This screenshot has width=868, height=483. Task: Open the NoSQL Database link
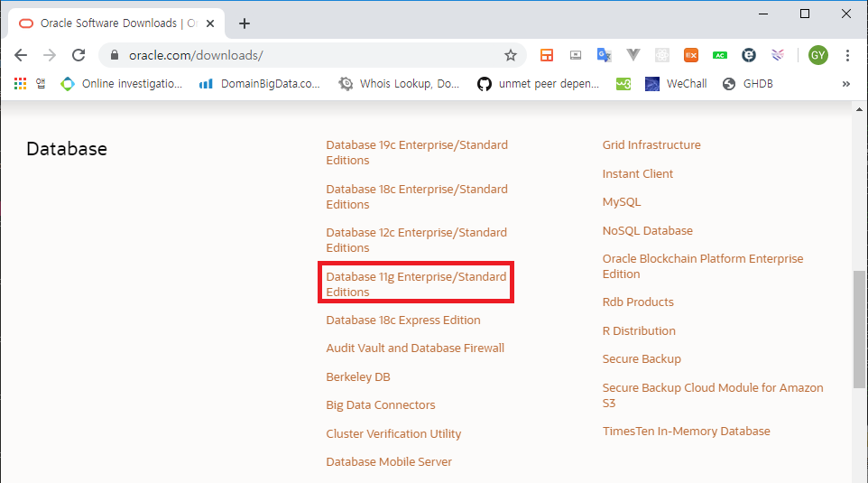tap(648, 230)
